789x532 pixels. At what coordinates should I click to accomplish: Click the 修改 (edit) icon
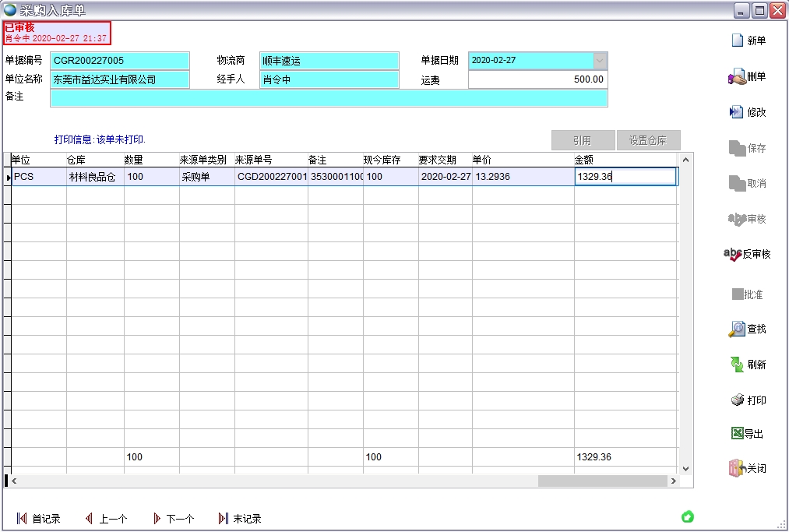736,112
